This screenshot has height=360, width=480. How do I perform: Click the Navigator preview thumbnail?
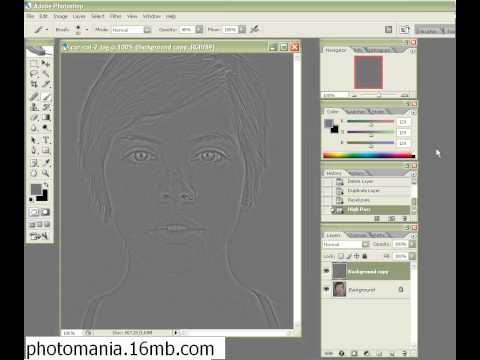(x=368, y=72)
